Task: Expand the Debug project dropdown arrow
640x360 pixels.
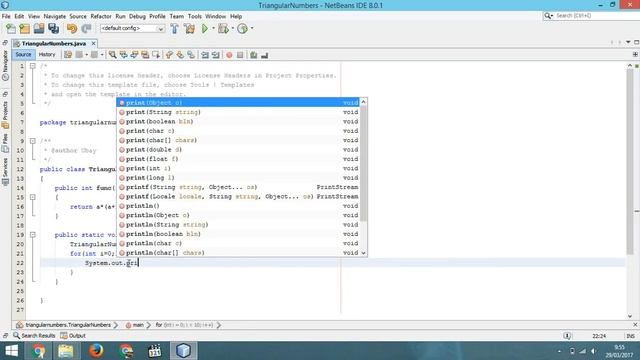Action: tap(233, 29)
